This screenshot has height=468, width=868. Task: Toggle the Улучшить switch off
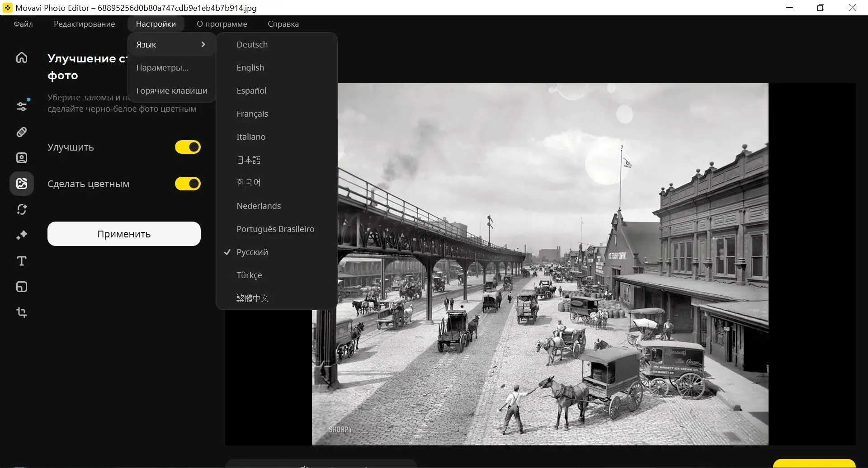click(x=188, y=147)
